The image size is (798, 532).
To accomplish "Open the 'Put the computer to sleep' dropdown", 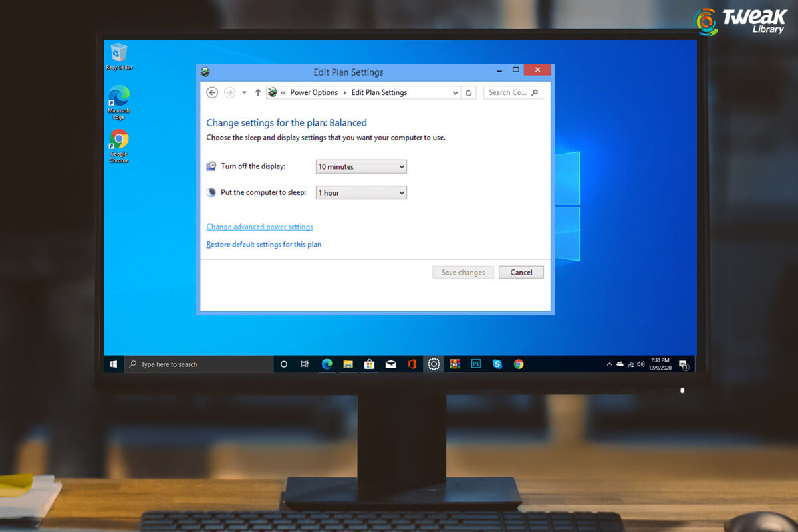I will pos(361,192).
